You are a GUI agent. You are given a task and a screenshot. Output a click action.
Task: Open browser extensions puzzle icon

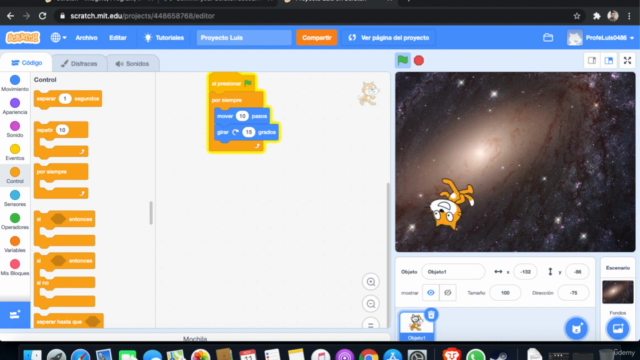click(597, 16)
